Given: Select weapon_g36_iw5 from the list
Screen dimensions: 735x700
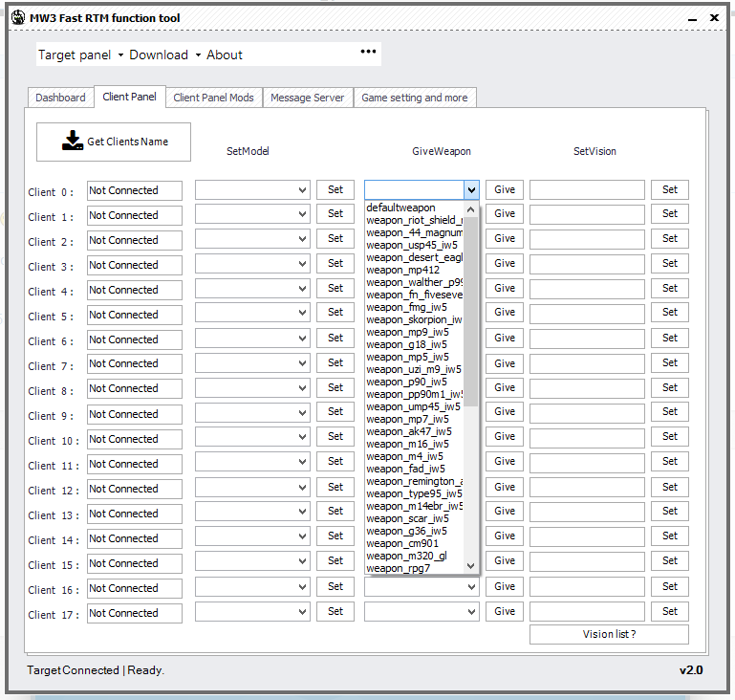Looking at the screenshot, I should pyautogui.click(x=415, y=531).
